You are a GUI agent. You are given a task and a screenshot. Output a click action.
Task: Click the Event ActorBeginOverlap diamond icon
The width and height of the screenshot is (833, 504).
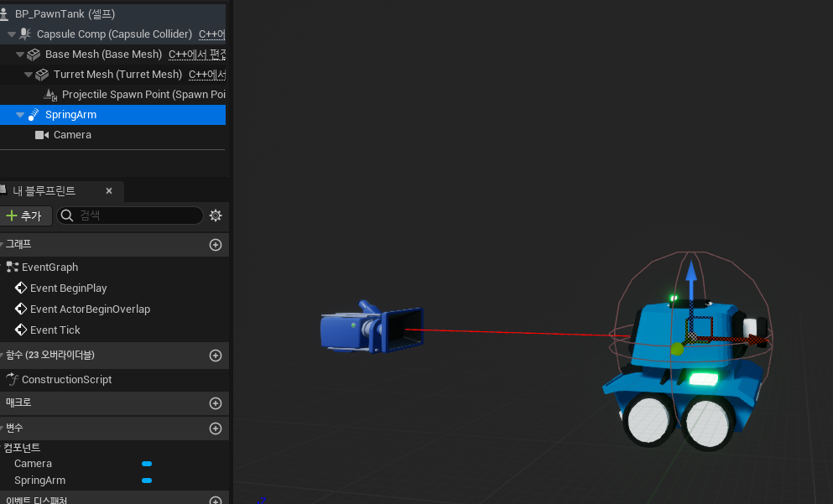21,309
